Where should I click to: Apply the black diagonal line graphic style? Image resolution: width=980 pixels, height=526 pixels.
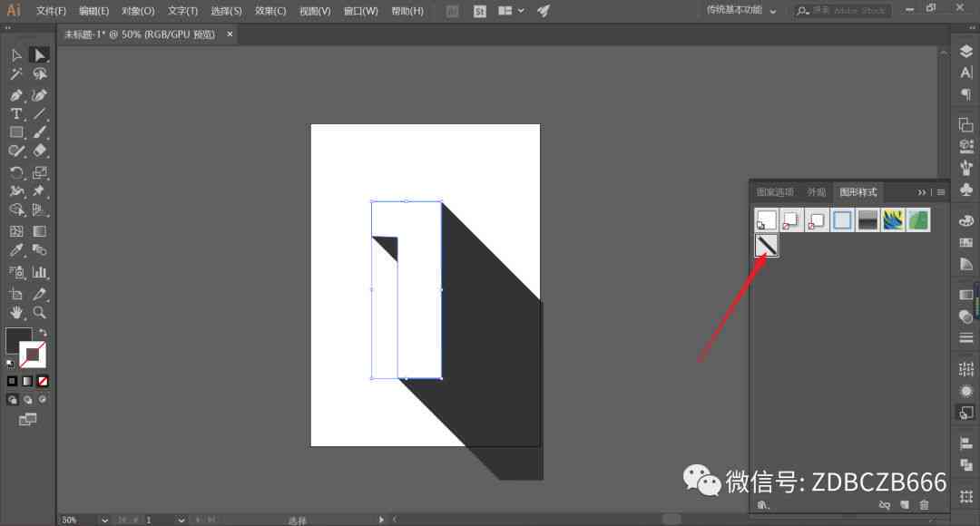tap(766, 246)
